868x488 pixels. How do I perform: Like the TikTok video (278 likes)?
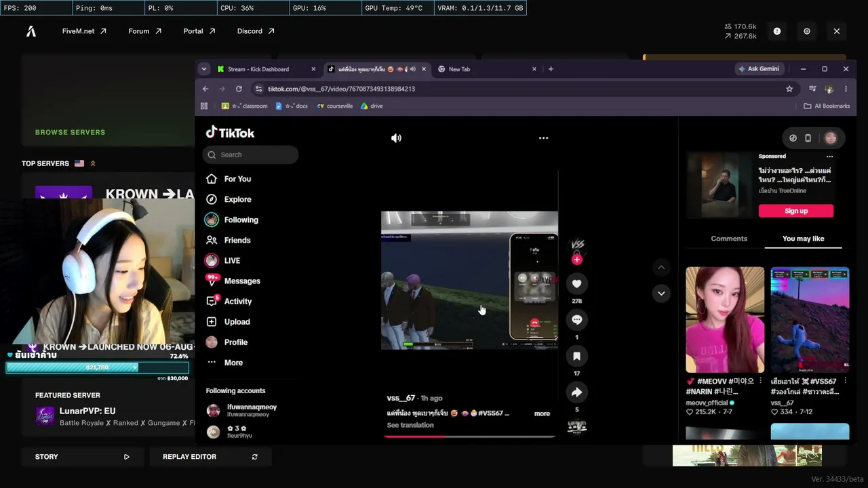[577, 283]
